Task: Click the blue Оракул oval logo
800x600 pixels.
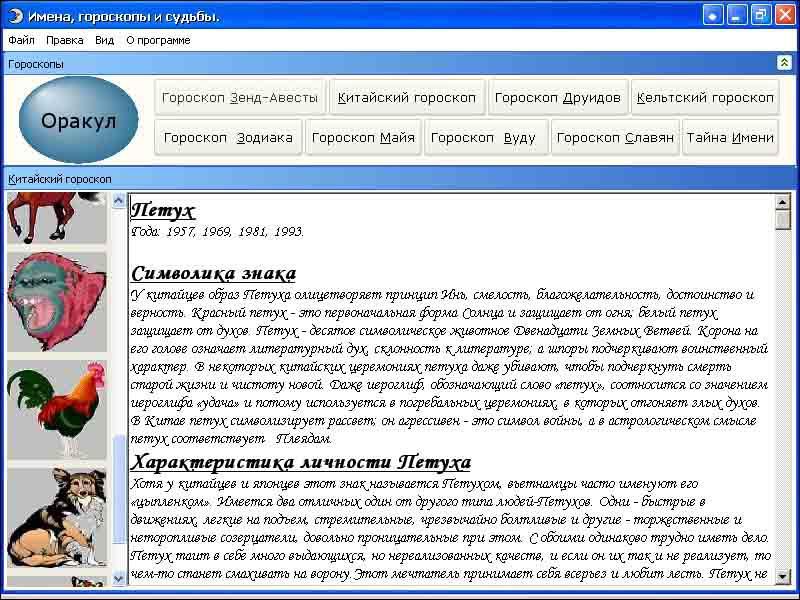Action: click(78, 120)
